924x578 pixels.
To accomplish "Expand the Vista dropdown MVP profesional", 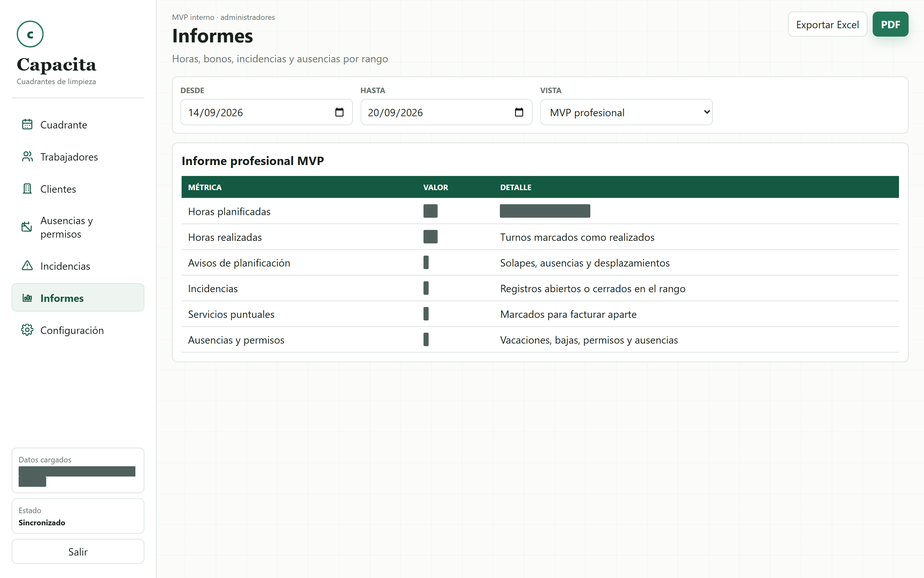I will (626, 112).
